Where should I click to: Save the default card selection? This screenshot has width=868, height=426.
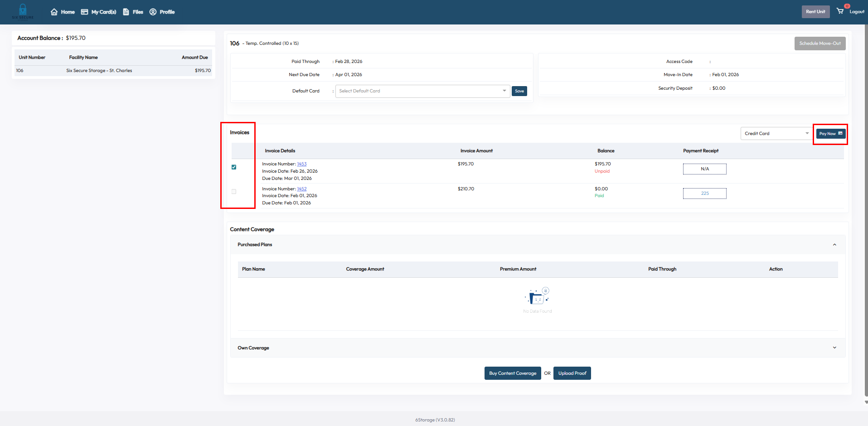pos(519,91)
